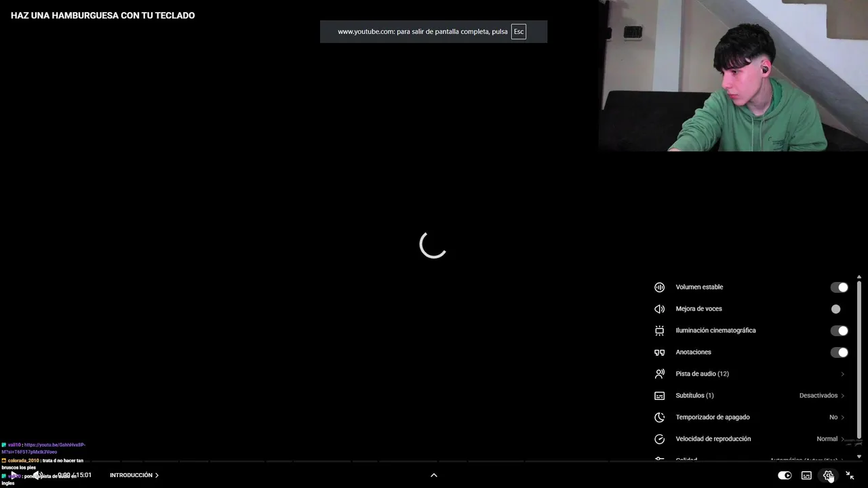This screenshot has width=868, height=488.
Task: Click the settings scrollbar up arrow
Action: (x=859, y=277)
